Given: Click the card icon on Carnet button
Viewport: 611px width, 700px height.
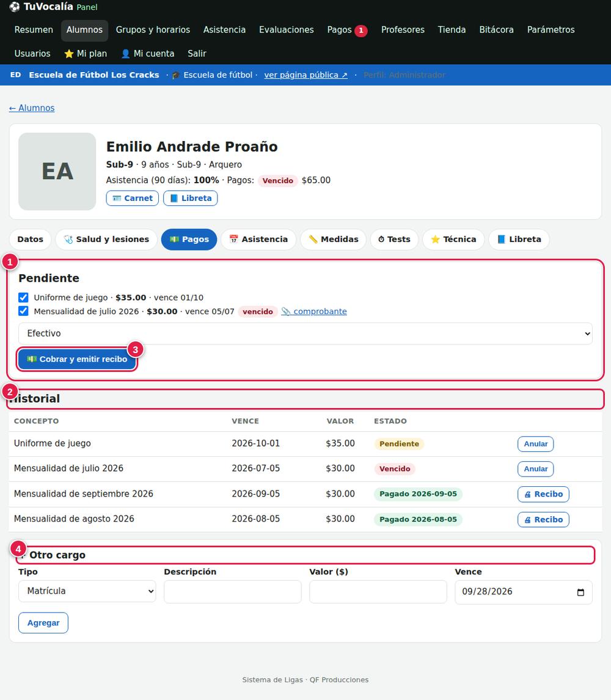Looking at the screenshot, I should tap(117, 199).
